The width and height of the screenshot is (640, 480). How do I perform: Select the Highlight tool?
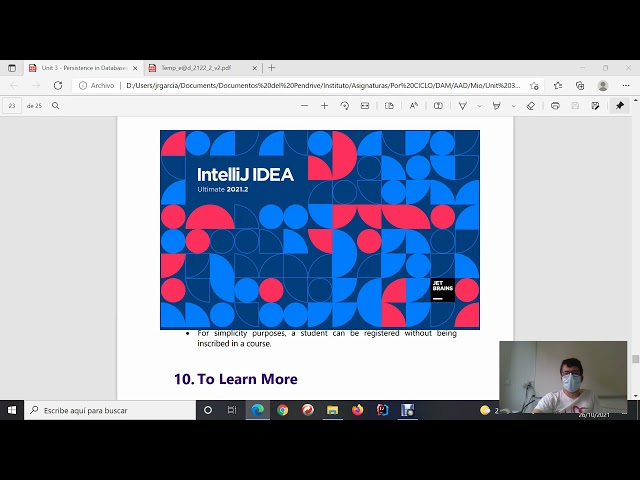pos(497,106)
